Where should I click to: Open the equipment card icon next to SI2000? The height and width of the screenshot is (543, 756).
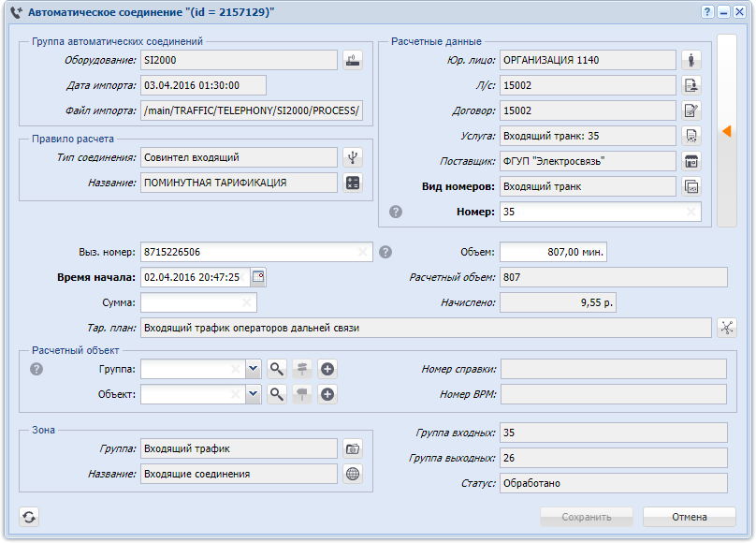353,60
